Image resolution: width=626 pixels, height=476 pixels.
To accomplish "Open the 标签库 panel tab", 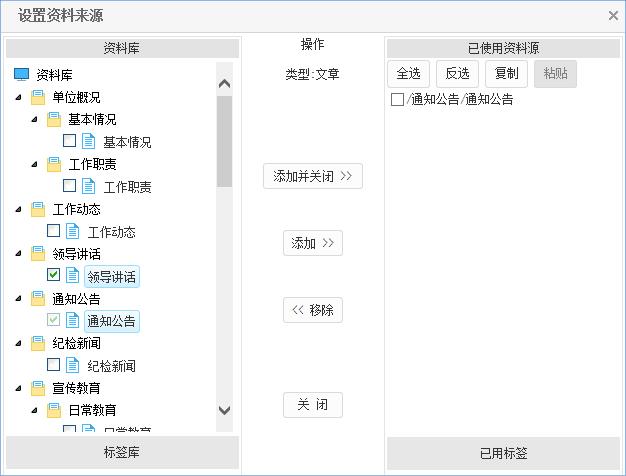I will point(122,452).
